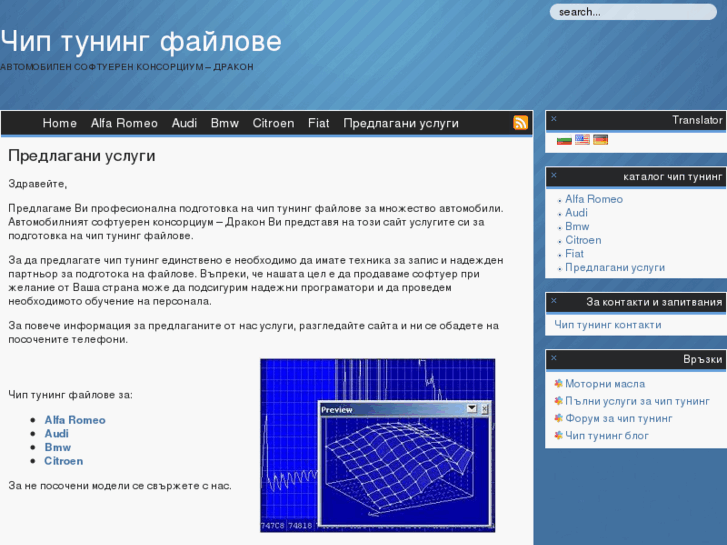The image size is (727, 545).
Task: Open Citroen in the catalog sidebar
Action: tap(583, 240)
